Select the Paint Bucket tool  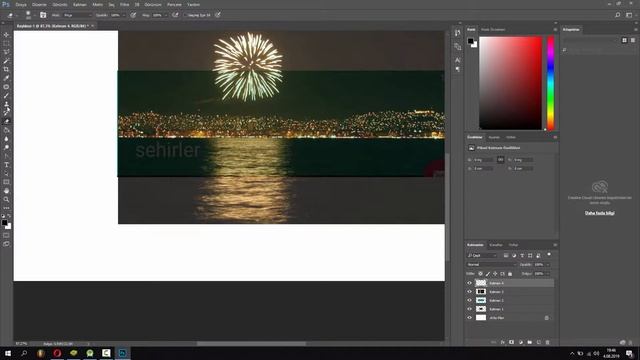pos(6,130)
